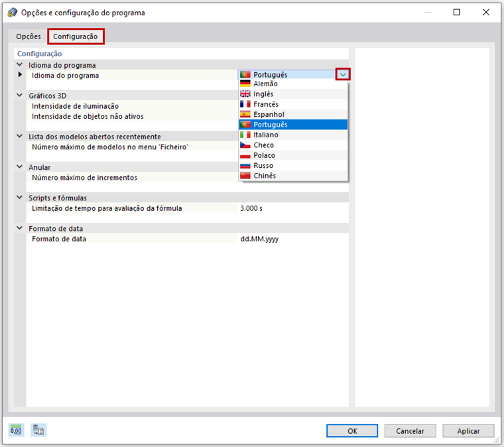
Task: Pick Italiano from the language list
Action: point(293,135)
